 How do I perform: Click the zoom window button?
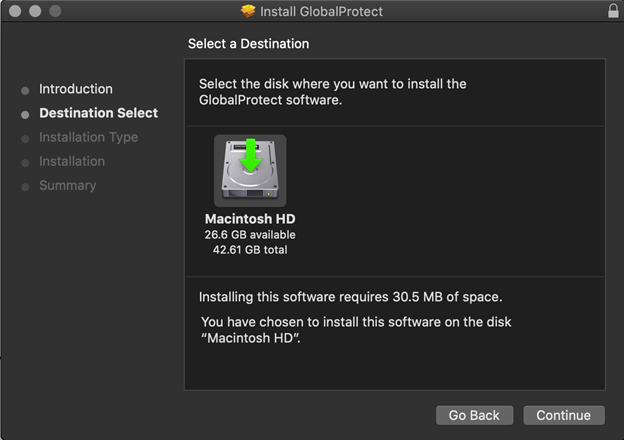(x=53, y=11)
